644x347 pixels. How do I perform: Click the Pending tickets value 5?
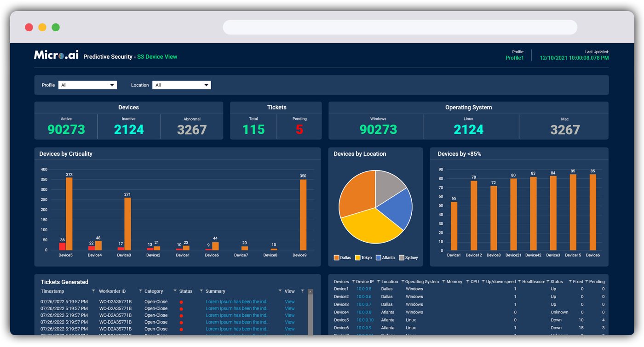click(x=299, y=130)
